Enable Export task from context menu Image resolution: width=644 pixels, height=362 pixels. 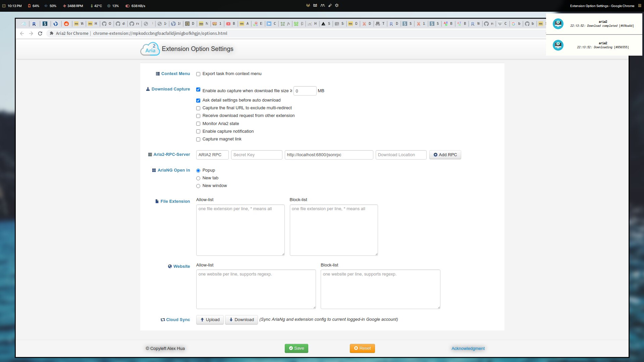coord(198,74)
